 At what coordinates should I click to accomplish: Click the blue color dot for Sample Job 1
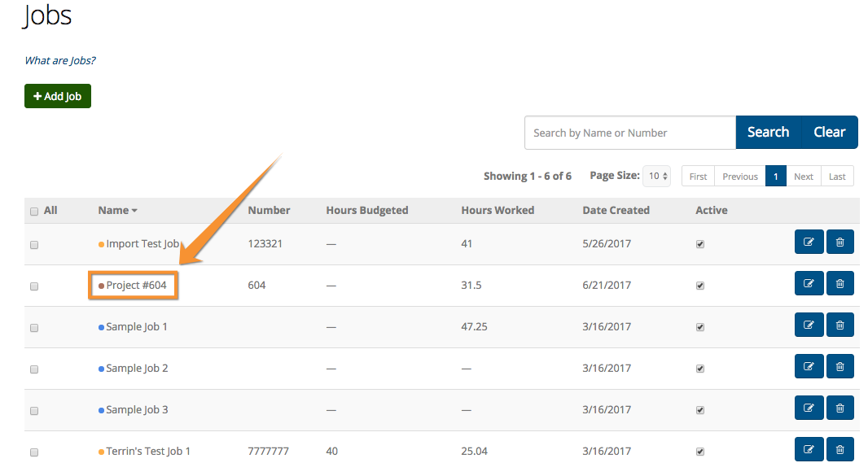[x=101, y=328]
